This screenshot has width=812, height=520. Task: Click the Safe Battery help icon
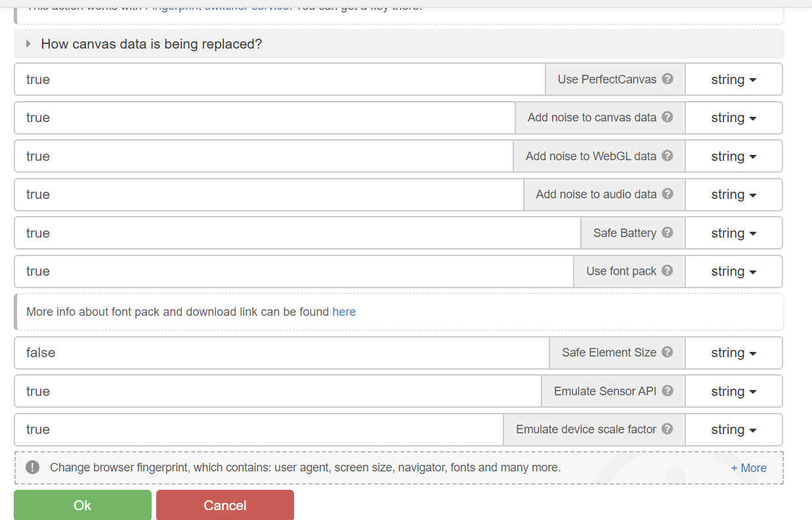(x=668, y=232)
